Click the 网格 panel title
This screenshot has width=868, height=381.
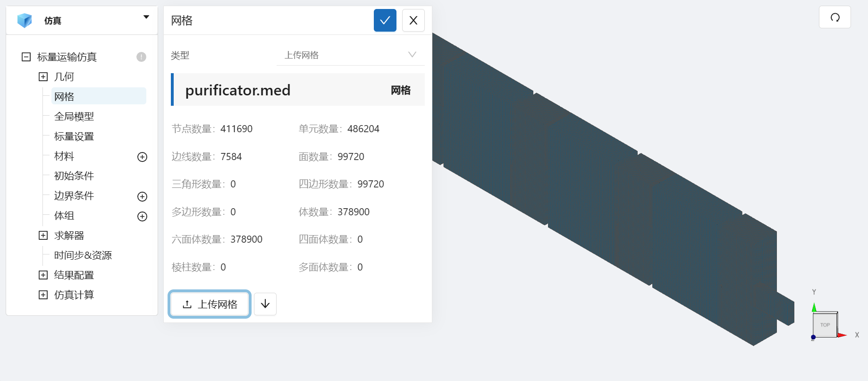182,20
